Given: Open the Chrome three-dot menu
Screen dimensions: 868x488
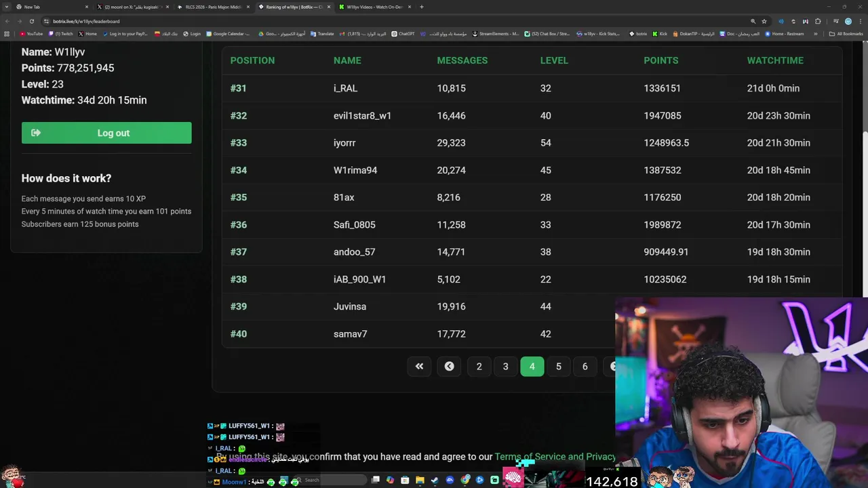Looking at the screenshot, I should (x=861, y=21).
